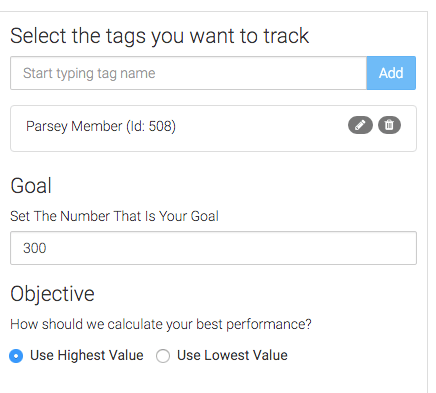Click the Set The Number That Is Your Goal label
Image resolution: width=436 pixels, height=393 pixels.
pos(114,216)
